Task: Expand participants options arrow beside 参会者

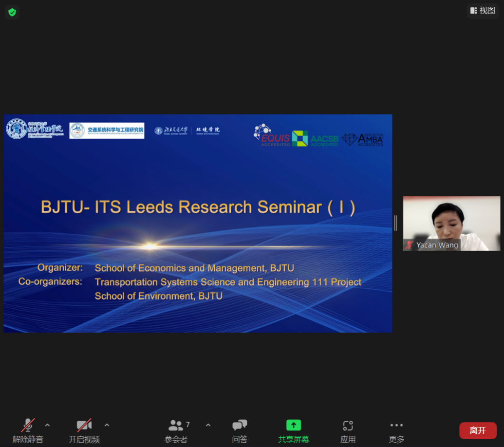Action: [x=208, y=425]
